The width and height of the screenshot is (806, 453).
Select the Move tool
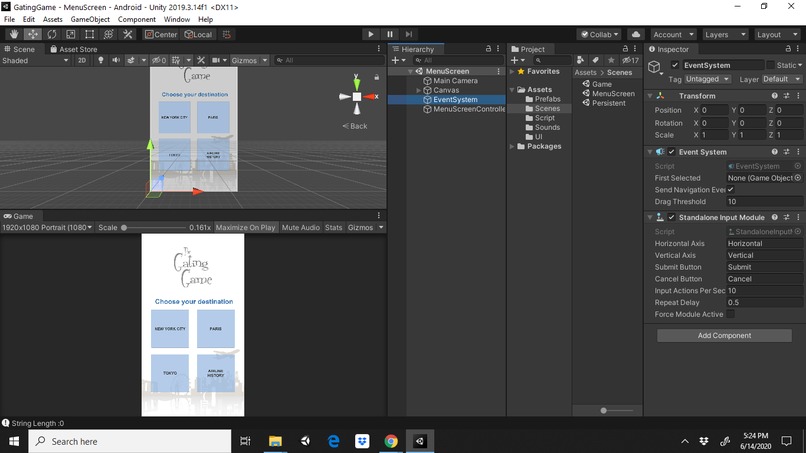33,34
